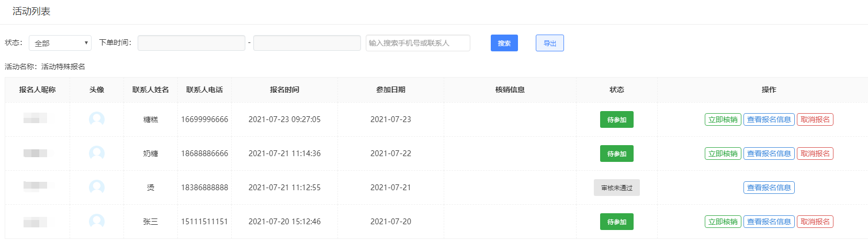This screenshot has width=868, height=241.
Task: Click the 参加日期 column header
Action: click(x=391, y=90)
